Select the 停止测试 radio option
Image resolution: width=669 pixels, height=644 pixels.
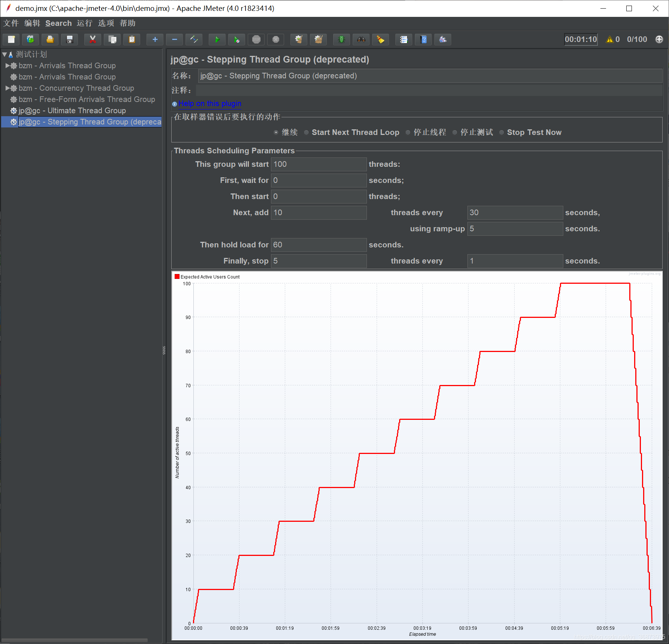click(x=473, y=132)
